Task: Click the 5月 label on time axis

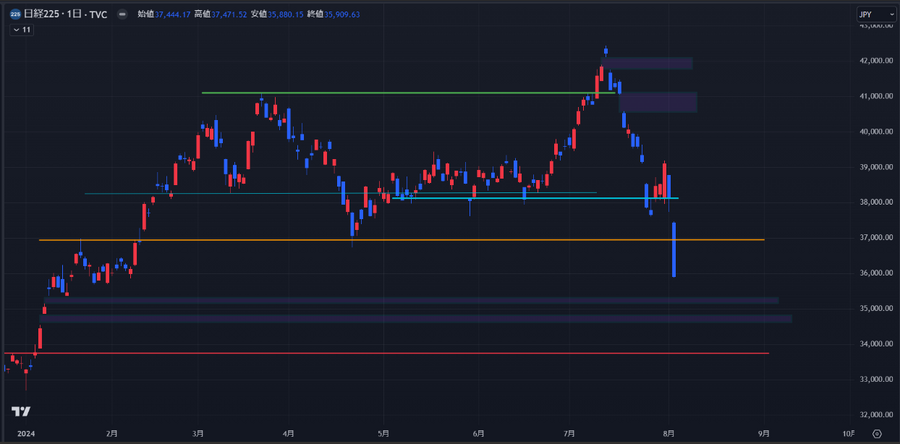Action: point(384,434)
